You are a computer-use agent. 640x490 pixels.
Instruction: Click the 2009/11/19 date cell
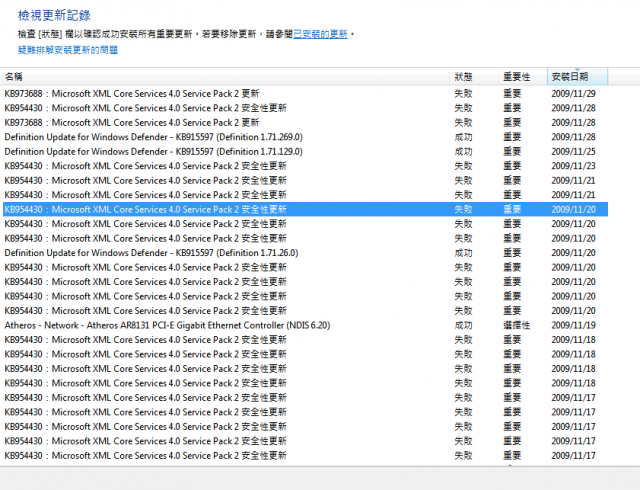coord(573,325)
